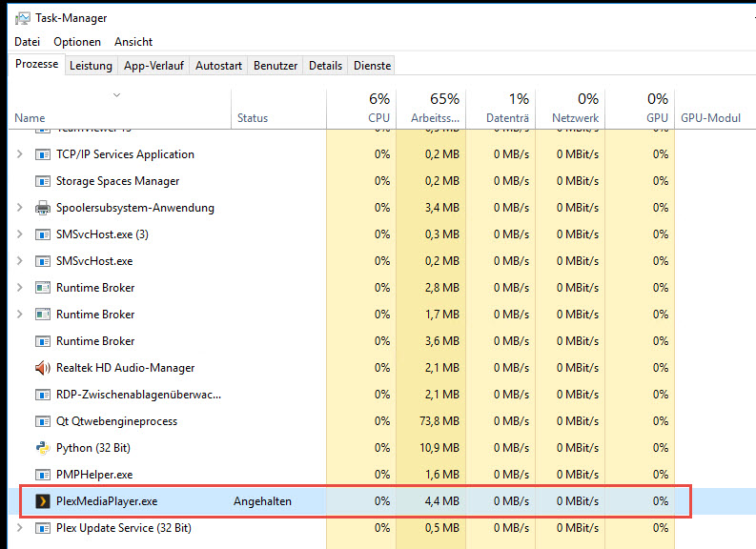This screenshot has width=756, height=549.
Task: Expand the TCP/IP Services Application group
Action: tap(20, 154)
